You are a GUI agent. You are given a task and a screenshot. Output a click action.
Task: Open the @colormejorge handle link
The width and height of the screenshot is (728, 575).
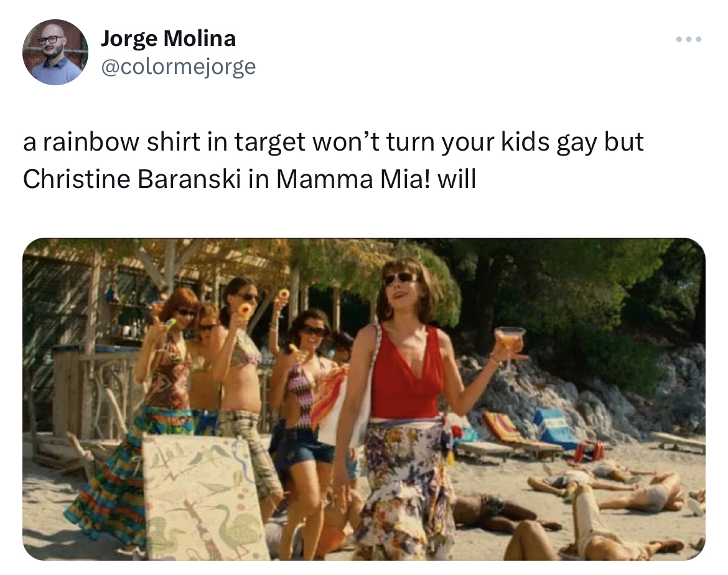[x=179, y=67]
